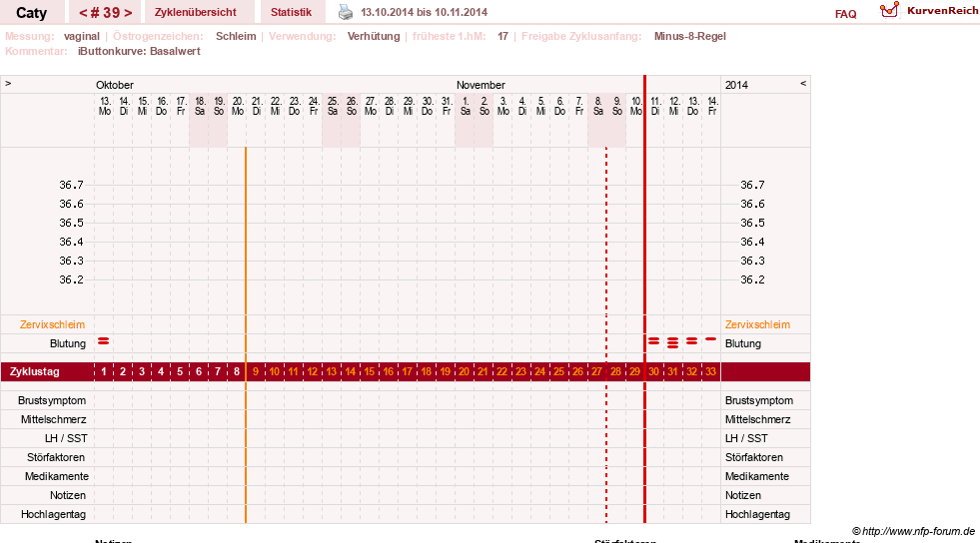
Task: Click the date range 13.10.2014 bis 10.11.2014
Action: coord(424,12)
